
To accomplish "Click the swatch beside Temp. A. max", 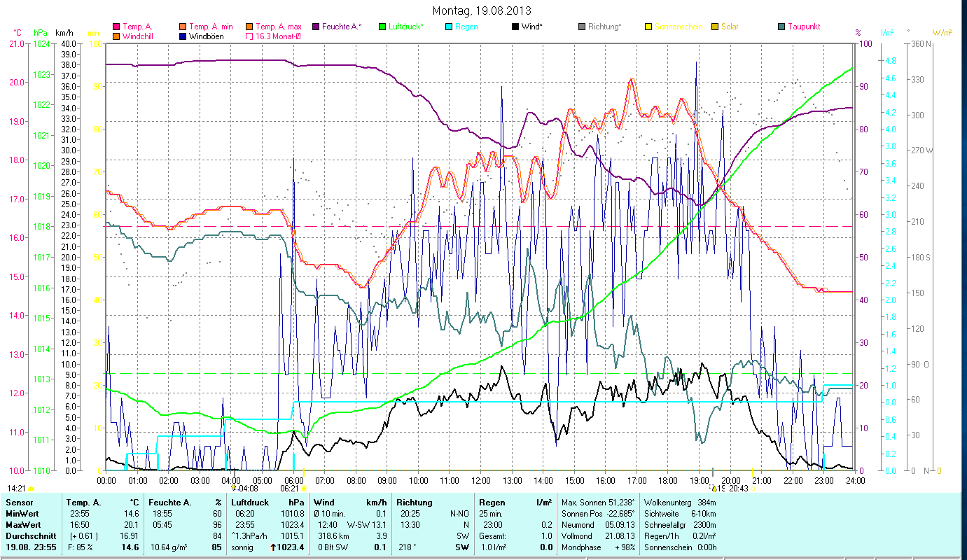I will (x=250, y=27).
